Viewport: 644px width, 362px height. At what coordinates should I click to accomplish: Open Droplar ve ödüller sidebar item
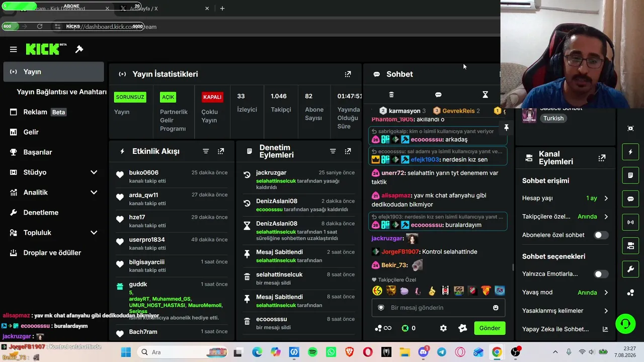coord(53,253)
